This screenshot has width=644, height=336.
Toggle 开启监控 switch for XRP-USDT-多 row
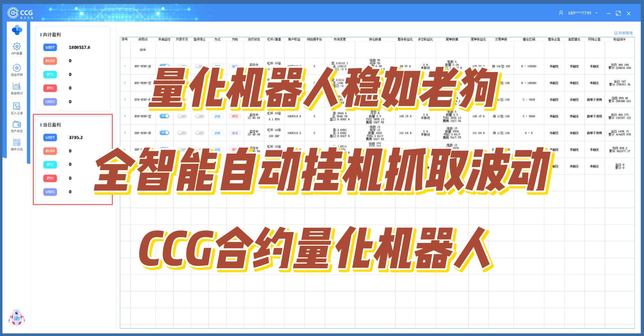coord(164,133)
